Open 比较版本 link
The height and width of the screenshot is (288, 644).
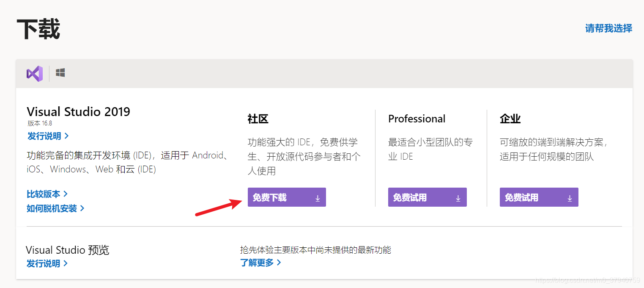[47, 194]
